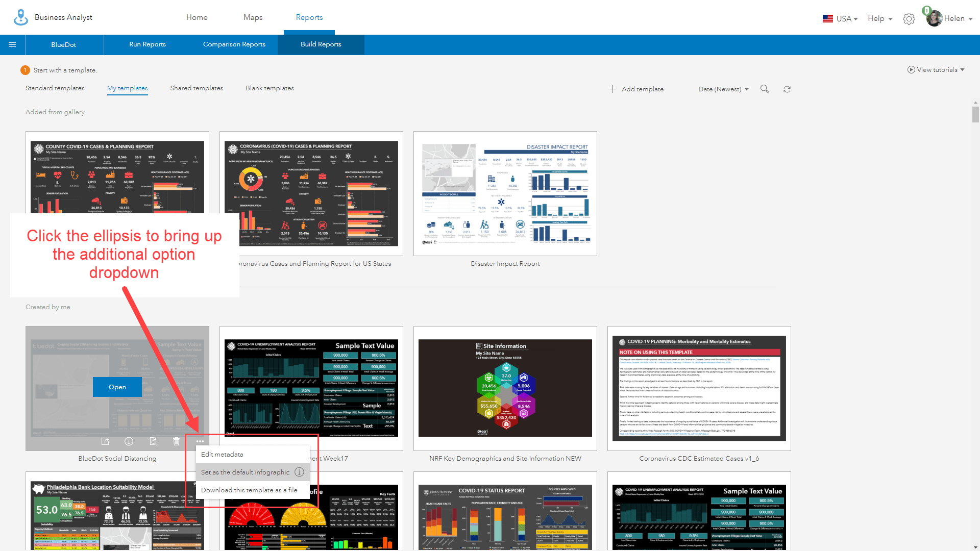Click the search icon near Add template
The height and width of the screenshot is (551, 980).
[x=765, y=89]
